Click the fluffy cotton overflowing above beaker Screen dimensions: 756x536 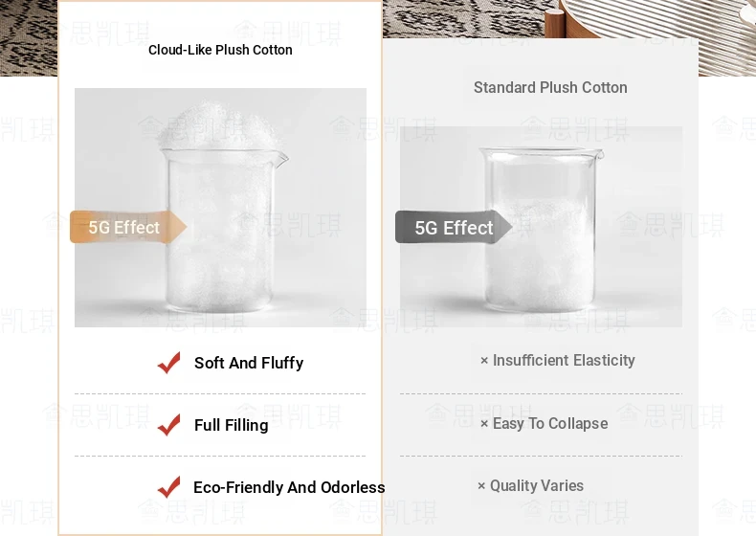217,126
